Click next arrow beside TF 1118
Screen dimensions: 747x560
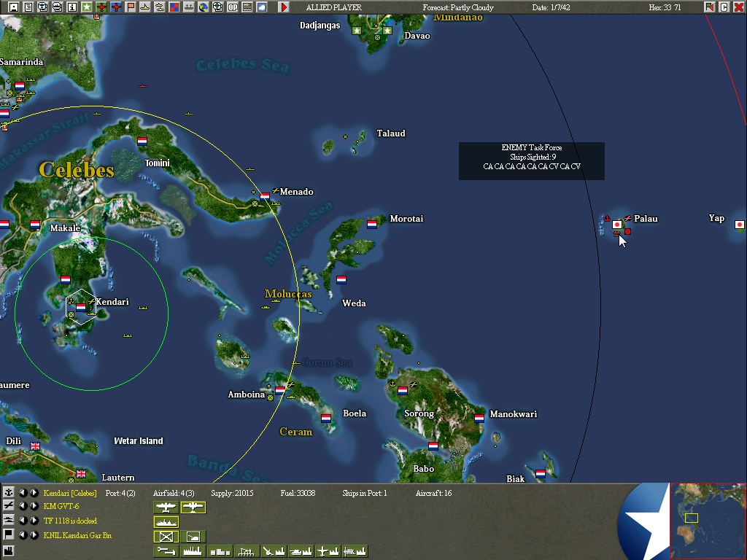(34, 521)
